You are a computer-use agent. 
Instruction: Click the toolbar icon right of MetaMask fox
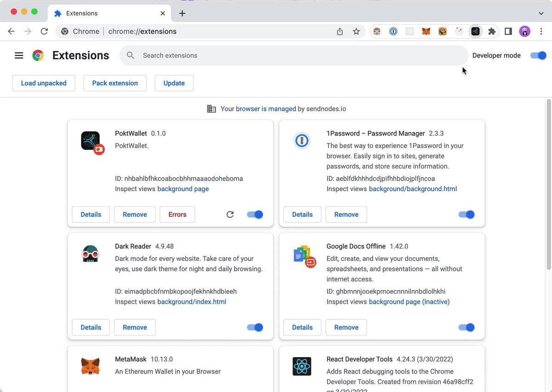pos(443,31)
